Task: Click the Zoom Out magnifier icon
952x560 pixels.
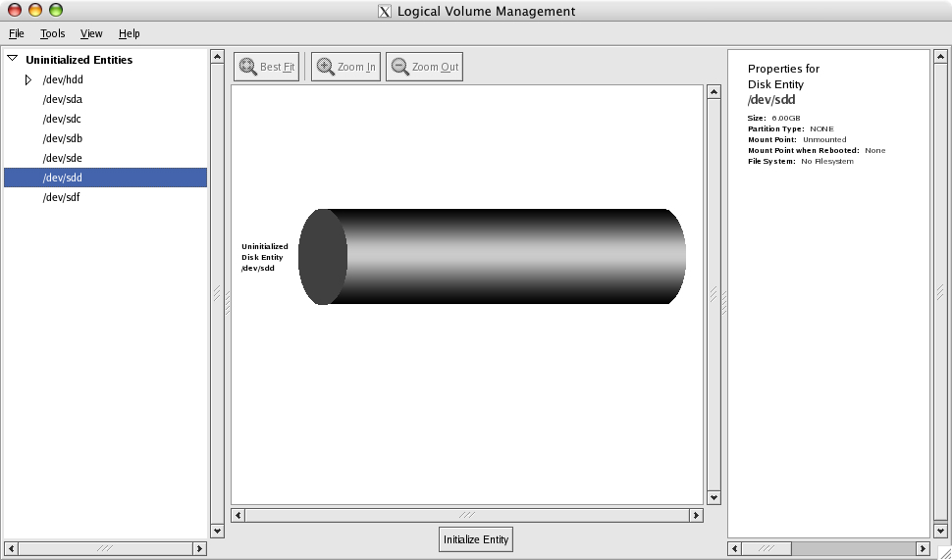Action: (x=399, y=67)
